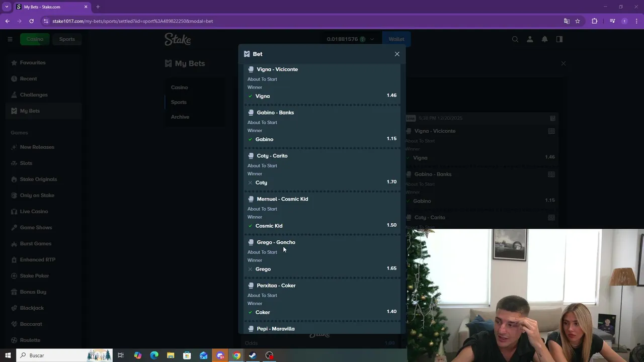The width and height of the screenshot is (644, 362).
Task: Open notifications bell
Action: 544,39
